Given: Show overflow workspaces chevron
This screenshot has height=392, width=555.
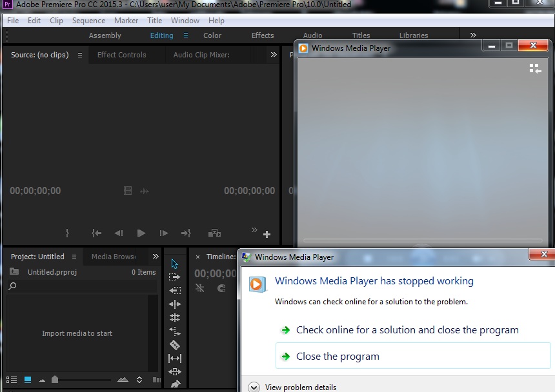Looking at the screenshot, I should click(473, 35).
